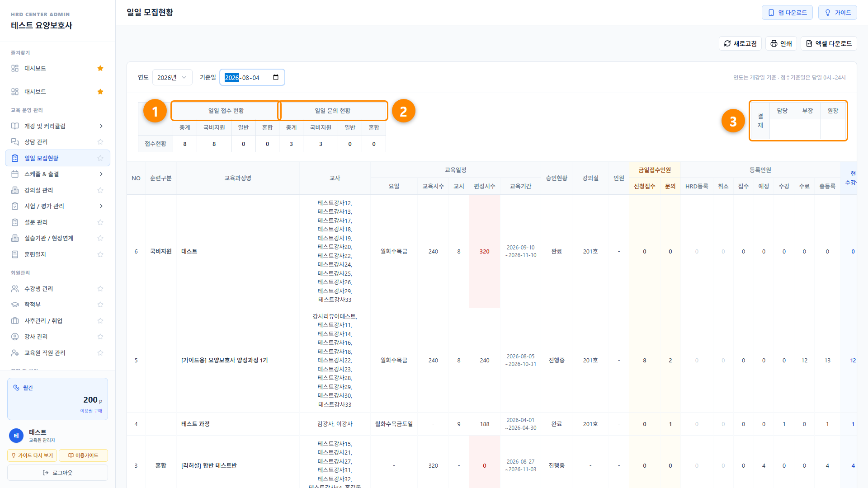868x488 pixels.
Task: Toggle favorite star for 강사 관리
Action: pyautogui.click(x=100, y=337)
